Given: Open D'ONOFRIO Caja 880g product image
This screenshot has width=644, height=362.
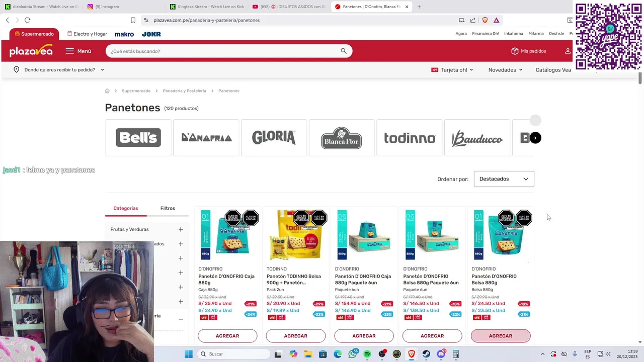Looking at the screenshot, I should (x=227, y=235).
